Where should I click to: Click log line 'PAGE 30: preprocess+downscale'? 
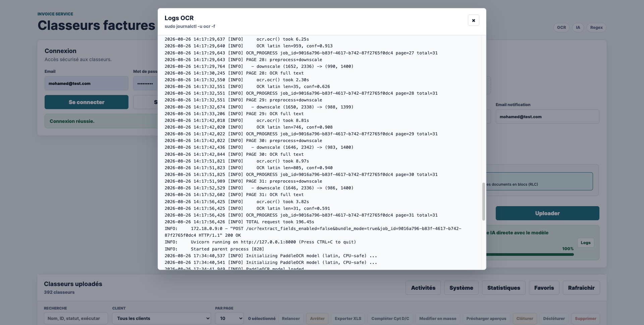[243, 141]
